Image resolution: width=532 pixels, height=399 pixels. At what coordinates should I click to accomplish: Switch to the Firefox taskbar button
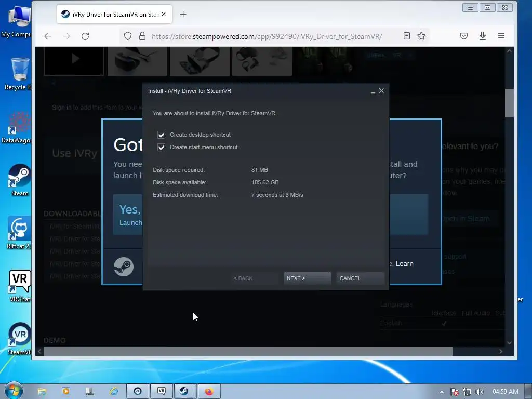[x=209, y=392]
